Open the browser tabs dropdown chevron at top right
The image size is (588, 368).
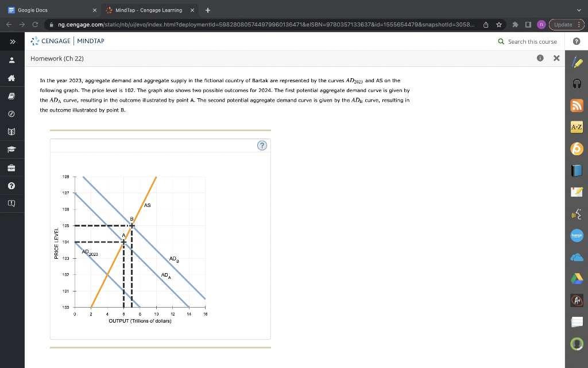[x=579, y=10]
